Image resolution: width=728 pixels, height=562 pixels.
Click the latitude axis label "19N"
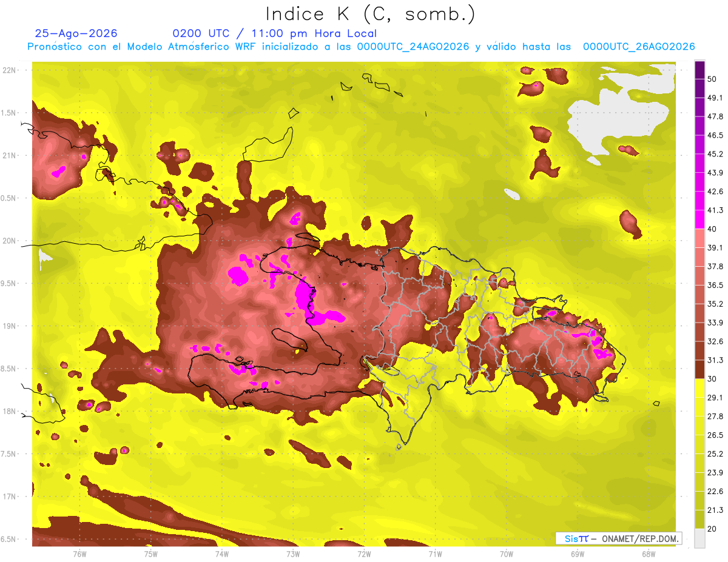[10, 326]
